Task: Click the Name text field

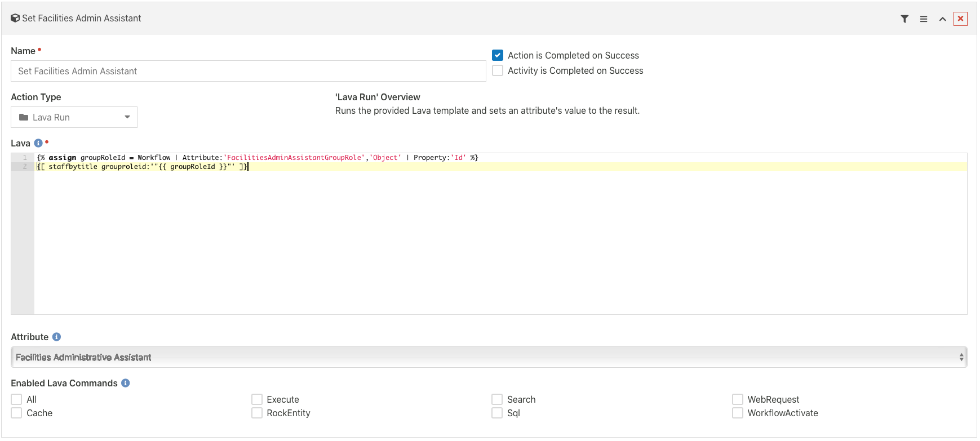Action: (249, 71)
